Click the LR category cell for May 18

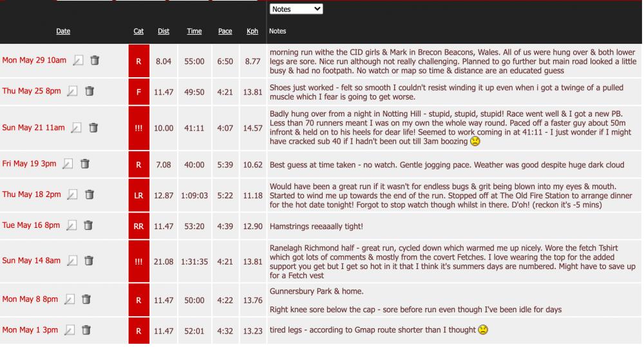point(139,196)
